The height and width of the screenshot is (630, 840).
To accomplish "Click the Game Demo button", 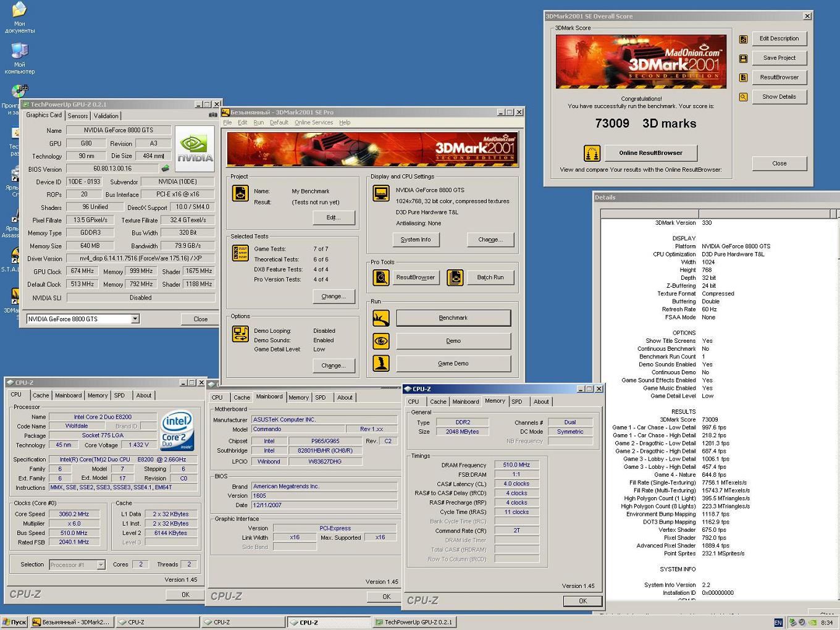I will (453, 364).
